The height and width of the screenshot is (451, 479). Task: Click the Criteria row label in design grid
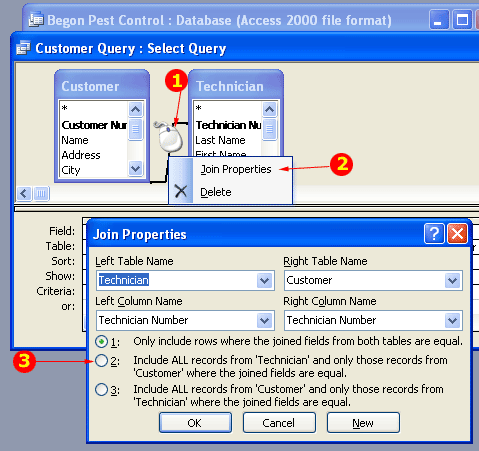56,291
